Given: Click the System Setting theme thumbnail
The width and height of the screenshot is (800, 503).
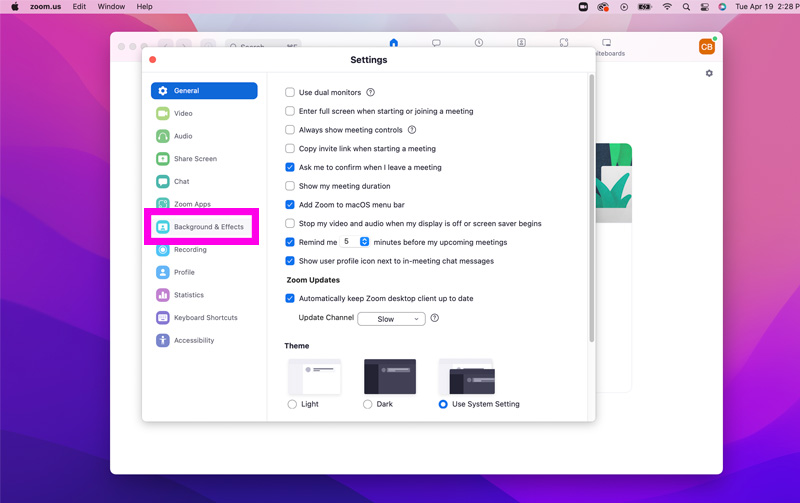Looking at the screenshot, I should 467,376.
